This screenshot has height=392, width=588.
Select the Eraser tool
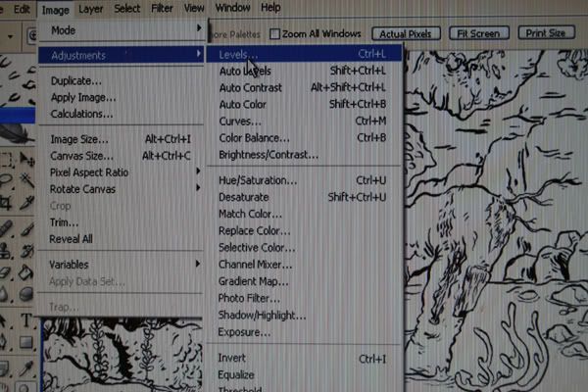coord(6,272)
